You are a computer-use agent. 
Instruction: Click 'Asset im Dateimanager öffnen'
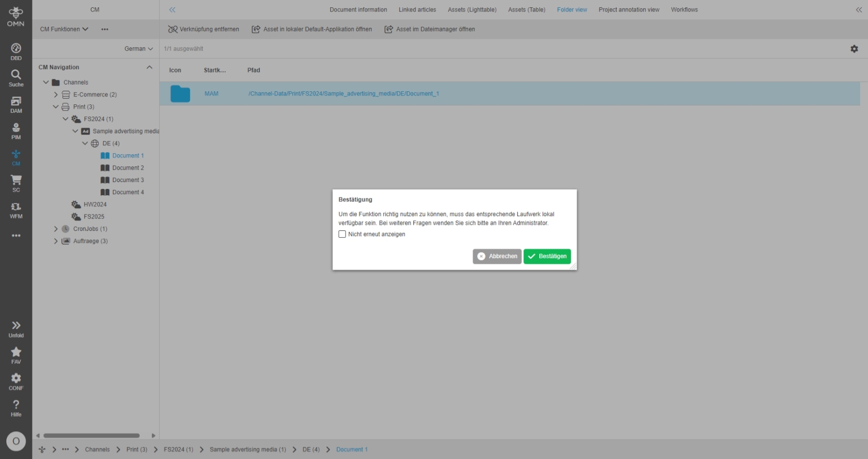tap(430, 29)
